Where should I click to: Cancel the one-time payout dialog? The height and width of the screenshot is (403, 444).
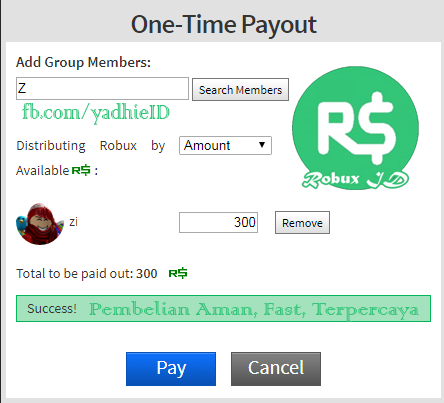click(x=276, y=369)
